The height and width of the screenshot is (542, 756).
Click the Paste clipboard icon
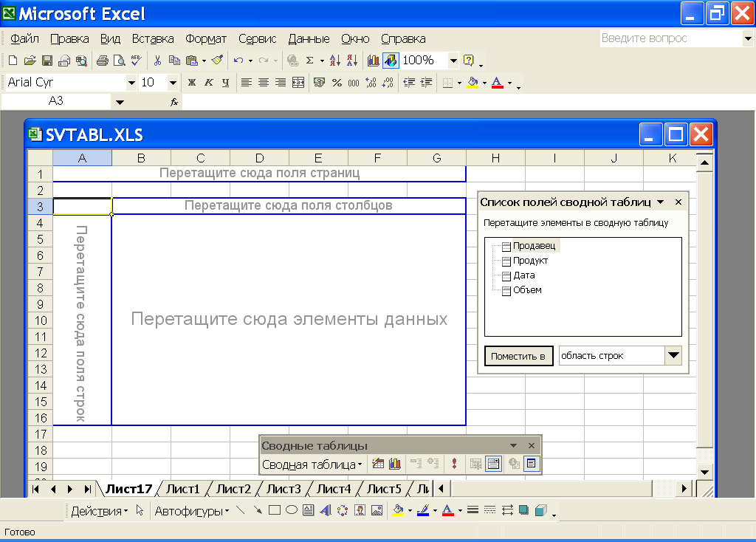click(192, 61)
